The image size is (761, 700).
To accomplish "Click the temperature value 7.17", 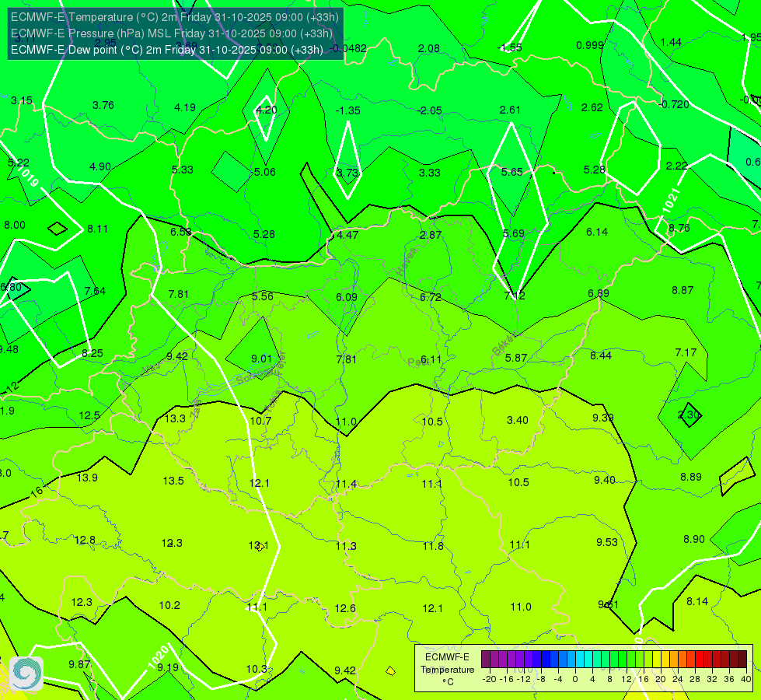I will click(686, 352).
